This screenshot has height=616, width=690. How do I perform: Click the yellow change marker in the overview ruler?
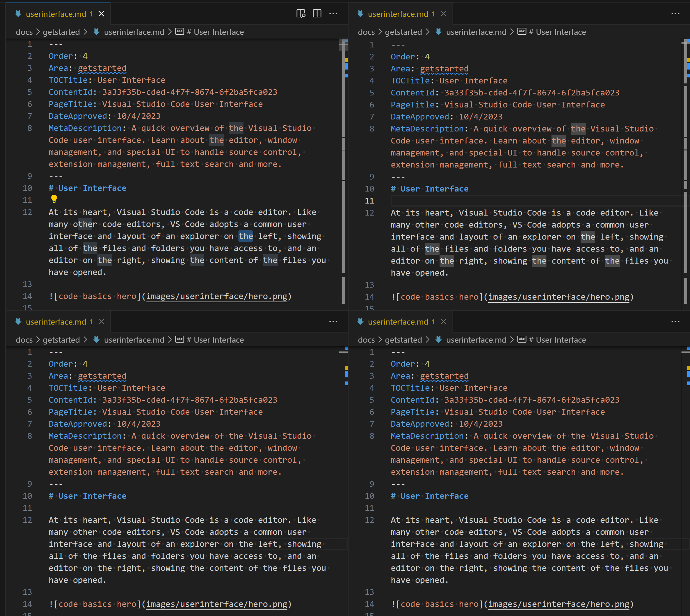(x=346, y=60)
